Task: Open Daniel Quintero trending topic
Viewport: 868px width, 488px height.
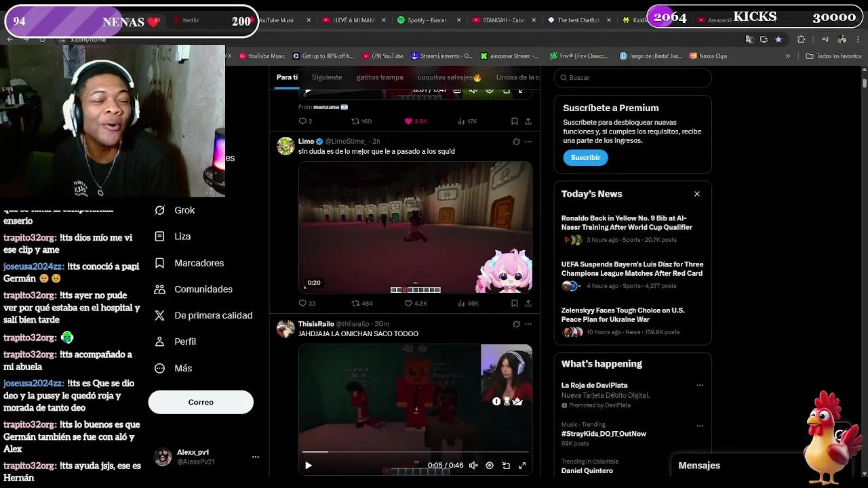Action: point(587,470)
